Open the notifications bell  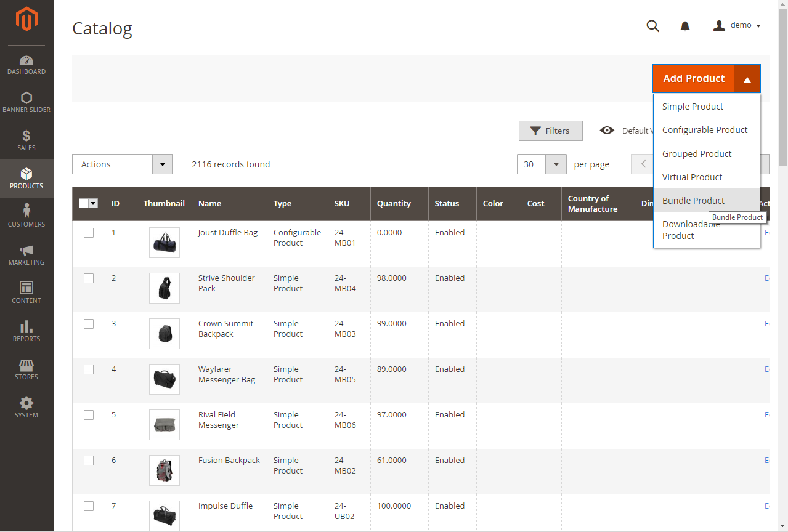coord(684,26)
